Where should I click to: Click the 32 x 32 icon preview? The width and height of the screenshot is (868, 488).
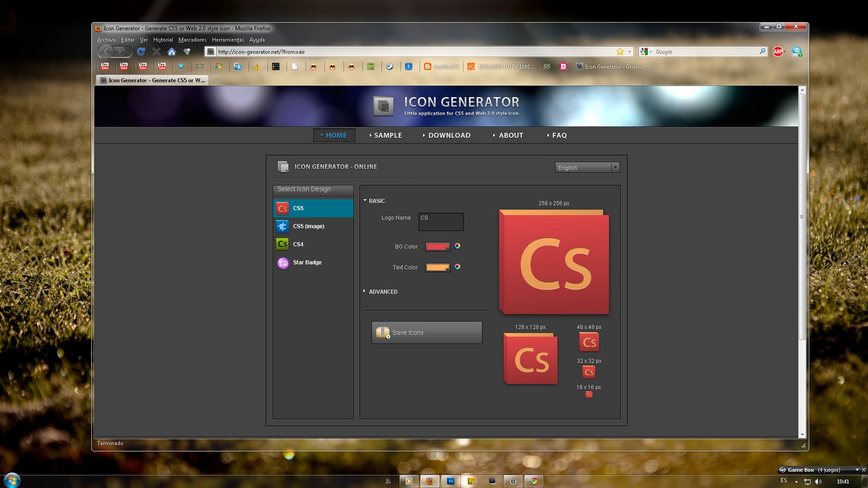click(589, 371)
